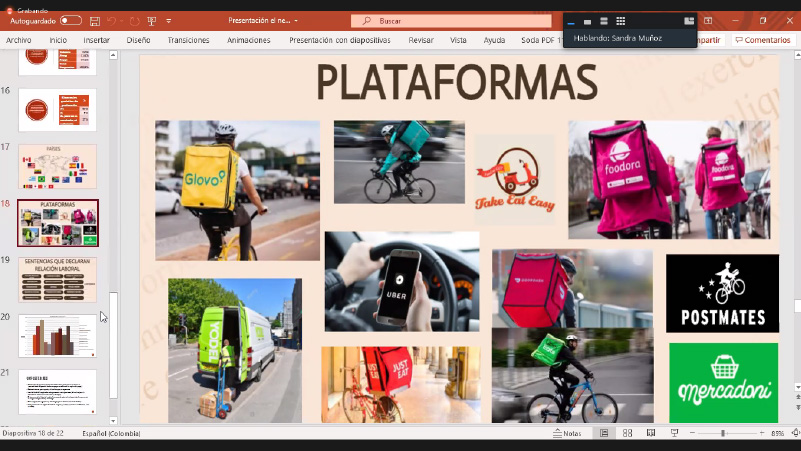This screenshot has width=801, height=451.
Task: Select slide 20 bar chart thumbnail
Action: (57, 336)
